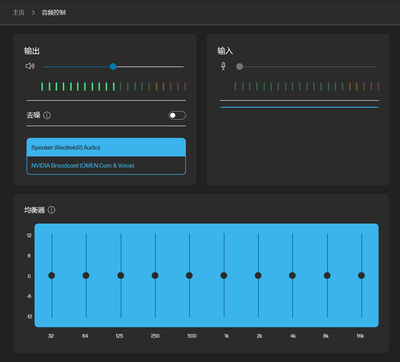Click the 12 dB equalizer scale label
This screenshot has height=362, width=400.
point(29,235)
